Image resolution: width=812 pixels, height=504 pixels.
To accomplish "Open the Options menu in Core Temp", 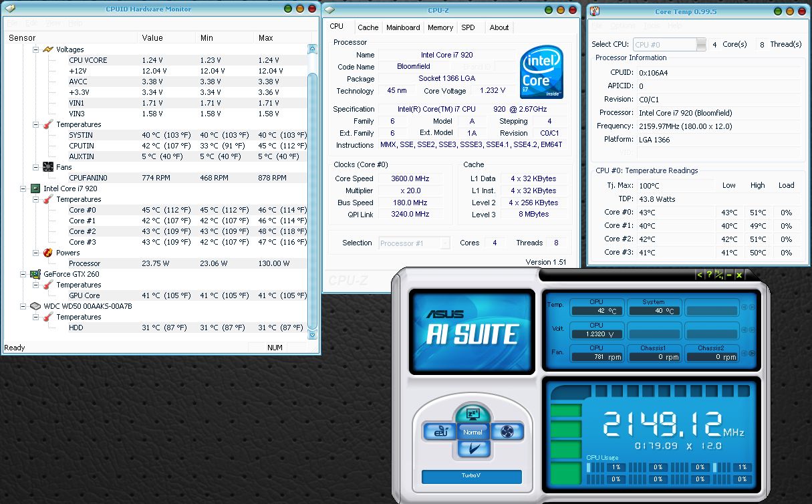I will pyautogui.click(x=622, y=25).
